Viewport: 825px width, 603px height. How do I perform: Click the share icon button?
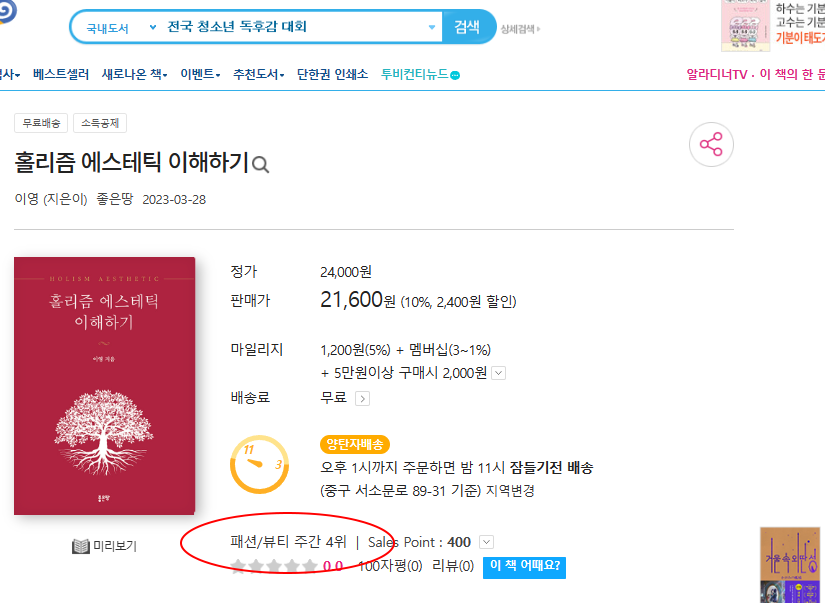click(711, 146)
